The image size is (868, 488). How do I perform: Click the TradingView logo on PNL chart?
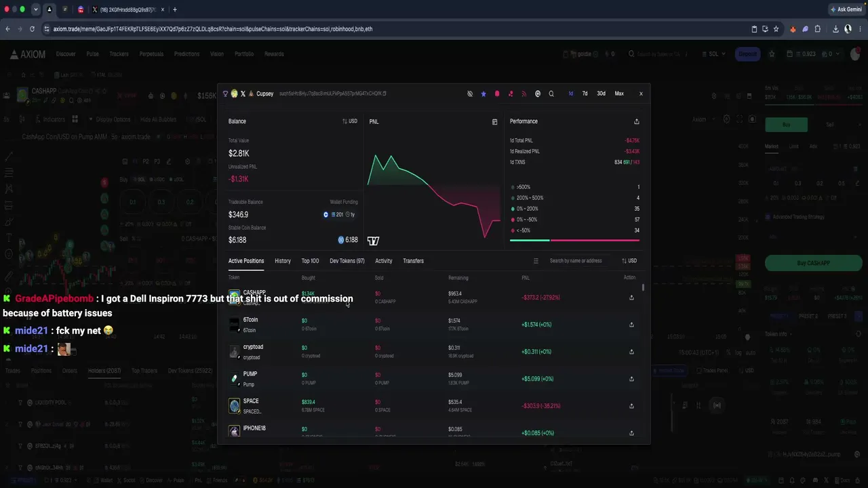coord(373,241)
